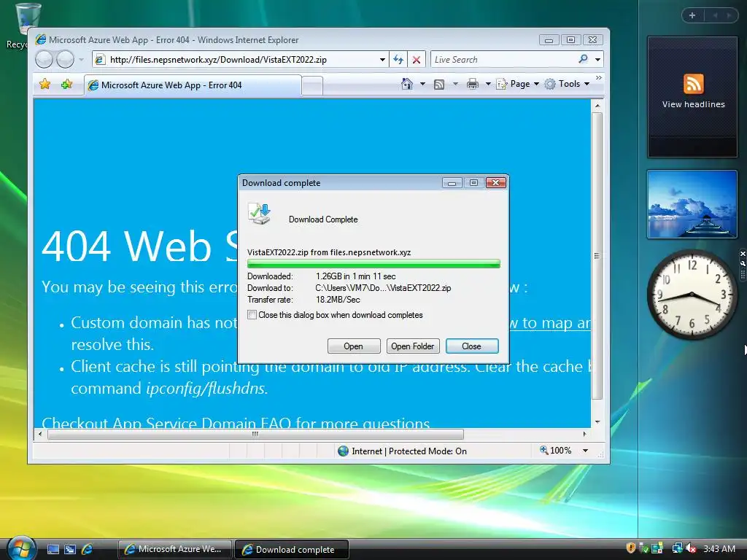Viewport: 747px width, 560px height.
Task: Open Favorites Center star icon
Action: point(44,85)
